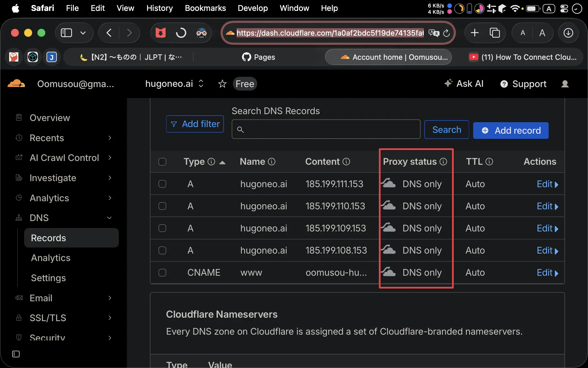
Task: Open DNS Analytics sub-item in sidebar
Action: [51, 258]
